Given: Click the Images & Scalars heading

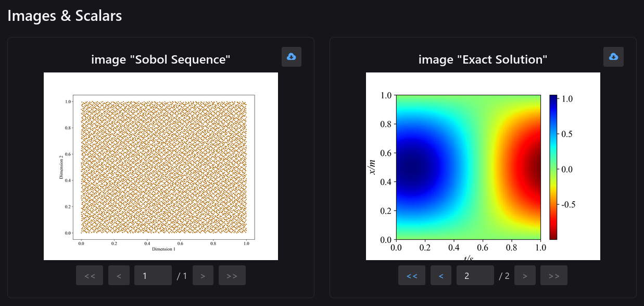Looking at the screenshot, I should tap(65, 16).
